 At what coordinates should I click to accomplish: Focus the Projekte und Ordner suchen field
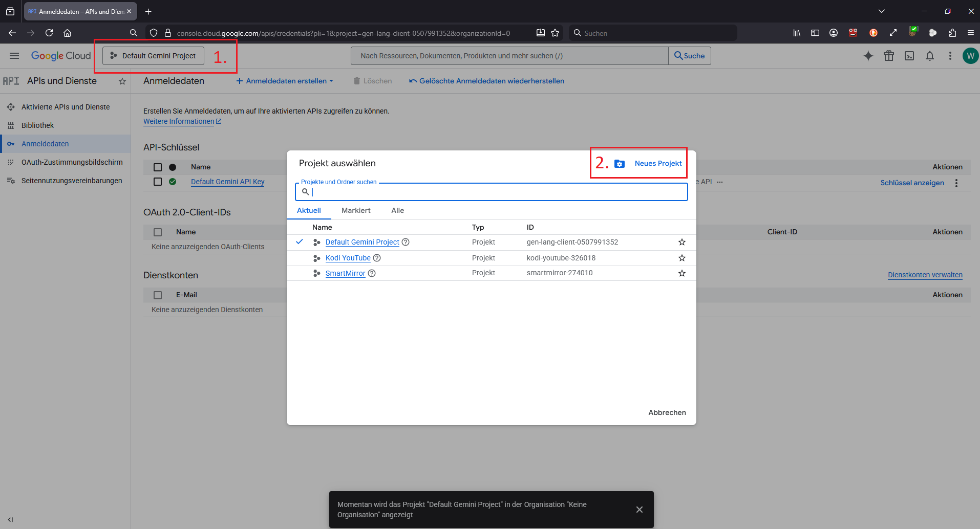tap(492, 192)
